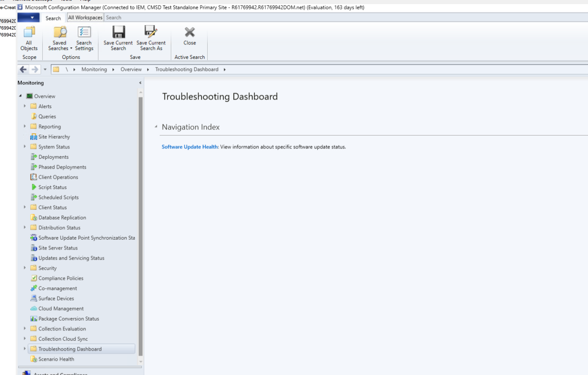
Task: Click the Co-management icon
Action: [x=34, y=288]
